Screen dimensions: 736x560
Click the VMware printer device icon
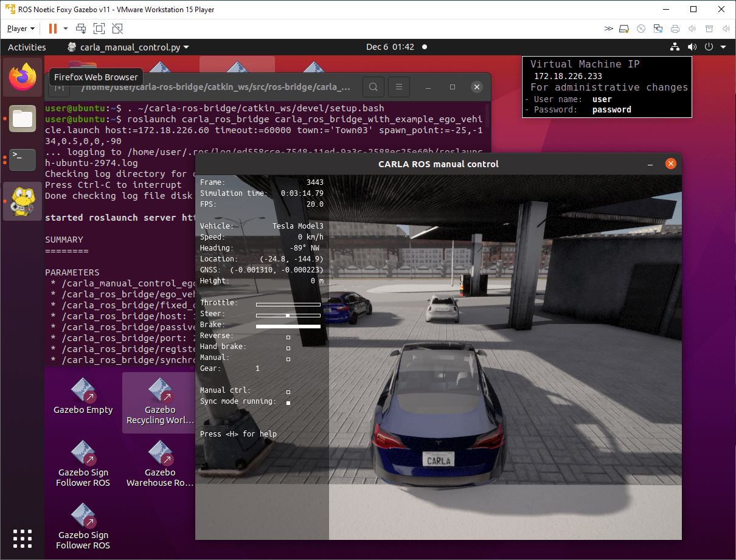pos(675,29)
